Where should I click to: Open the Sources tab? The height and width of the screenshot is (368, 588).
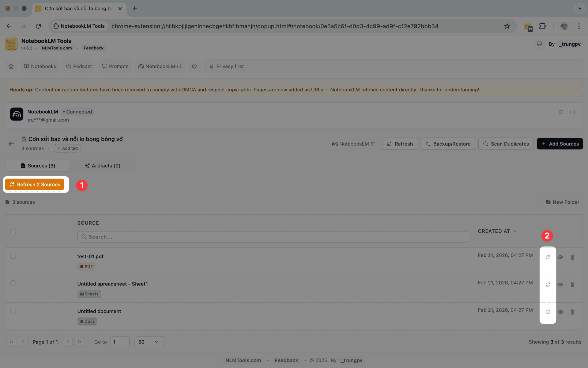pos(38,166)
